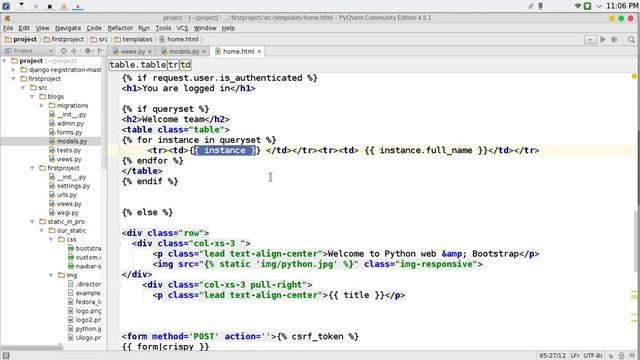Collapse the src folder arrow
The width and height of the screenshot is (640, 360).
[23, 88]
